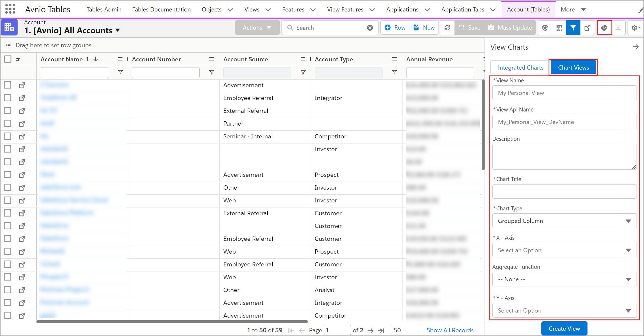Click the filter funnel toolbar button
The image size is (644, 336).
click(573, 28)
